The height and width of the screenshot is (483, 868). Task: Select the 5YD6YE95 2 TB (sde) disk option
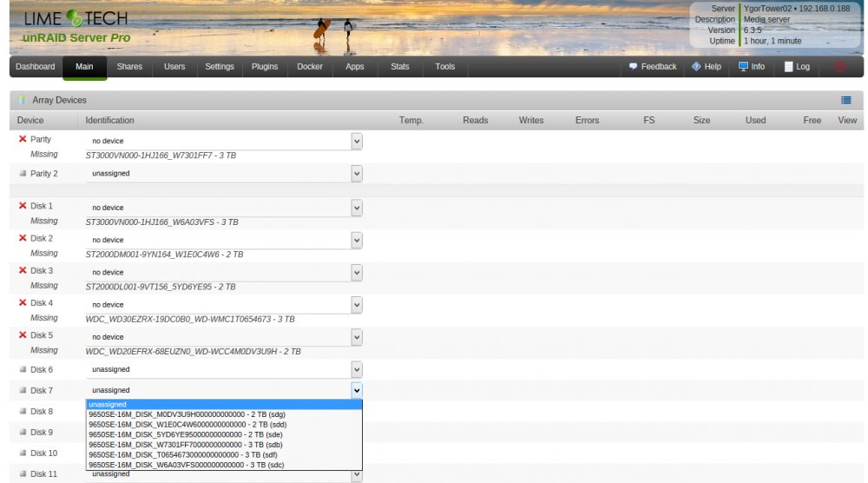(x=224, y=435)
